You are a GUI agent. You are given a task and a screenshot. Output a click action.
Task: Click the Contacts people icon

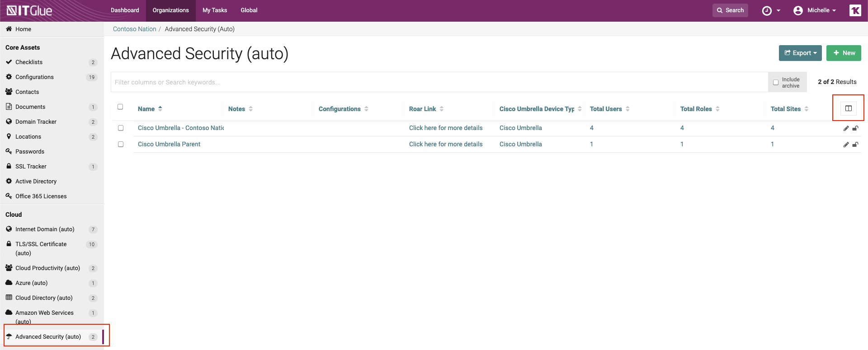(x=9, y=92)
